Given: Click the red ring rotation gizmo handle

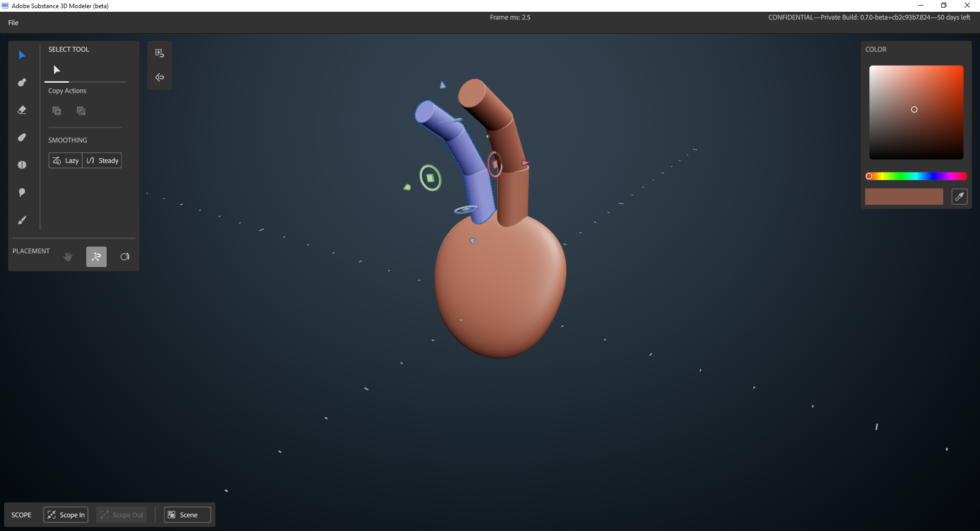Looking at the screenshot, I should 495,164.
